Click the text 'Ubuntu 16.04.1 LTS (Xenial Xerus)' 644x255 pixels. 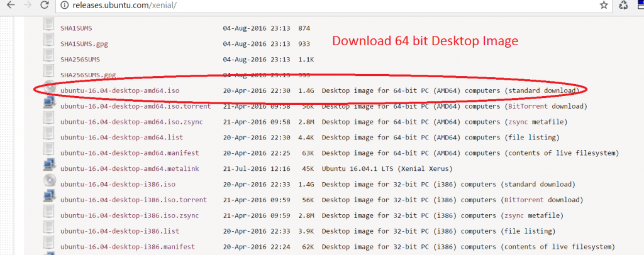[x=387, y=168]
